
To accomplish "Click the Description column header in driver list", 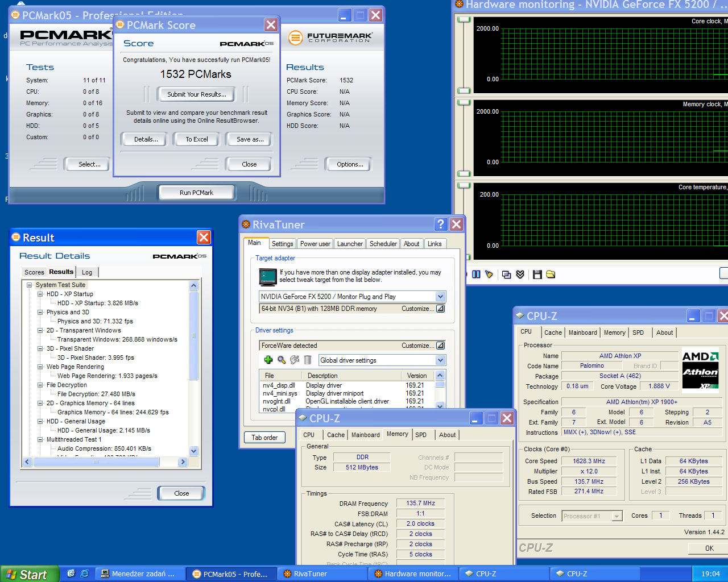I will 352,376.
